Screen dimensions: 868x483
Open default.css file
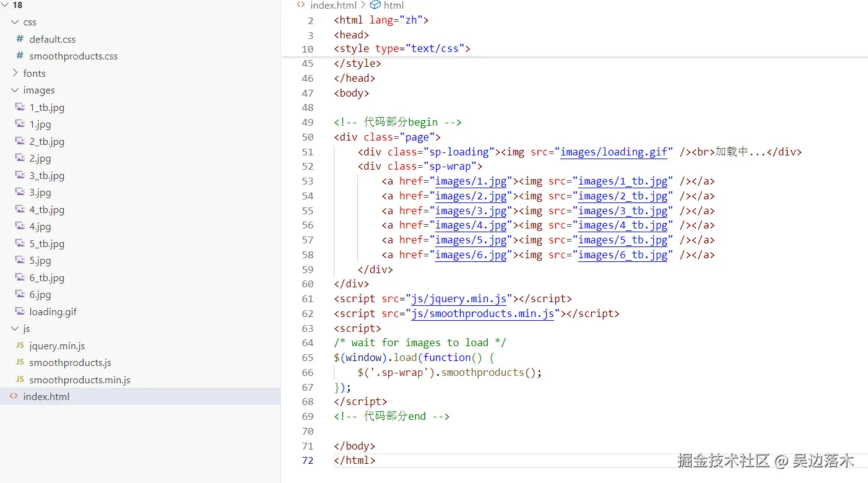[53, 39]
